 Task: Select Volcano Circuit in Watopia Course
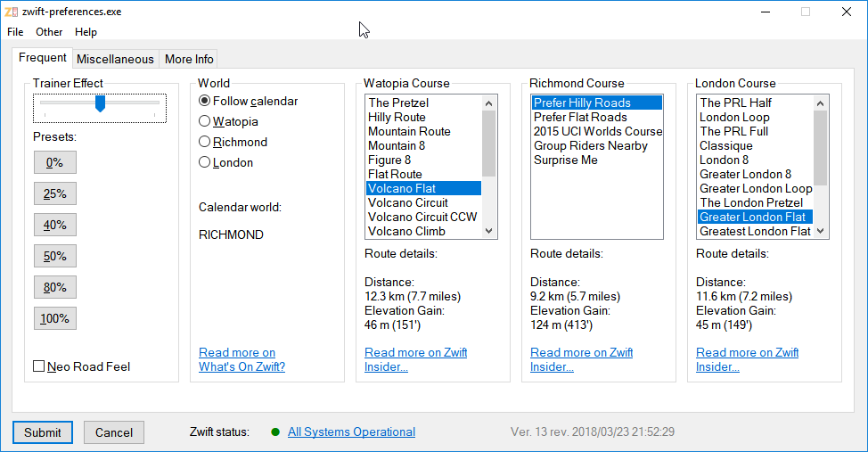pos(423,202)
